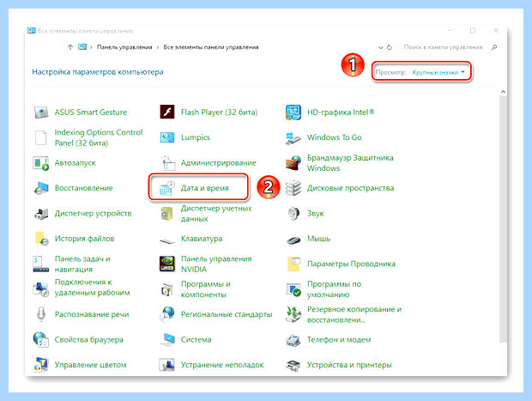Click the refresh button in address bar
The width and height of the screenshot is (532, 401).
(390, 47)
